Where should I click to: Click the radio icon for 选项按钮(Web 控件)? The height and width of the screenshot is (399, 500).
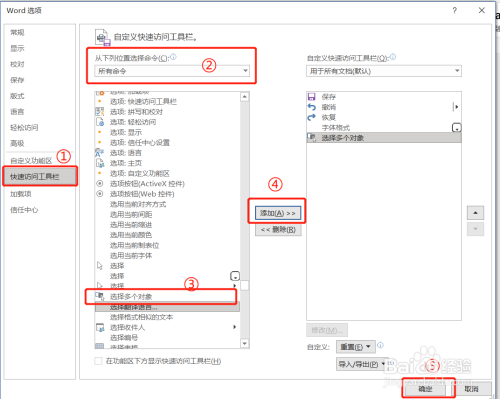click(x=100, y=194)
